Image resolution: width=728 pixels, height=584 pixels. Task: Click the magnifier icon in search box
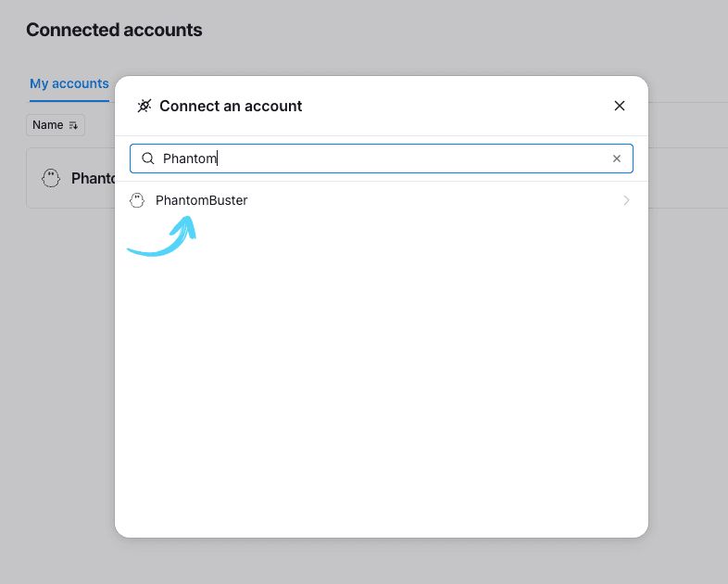coord(147,159)
